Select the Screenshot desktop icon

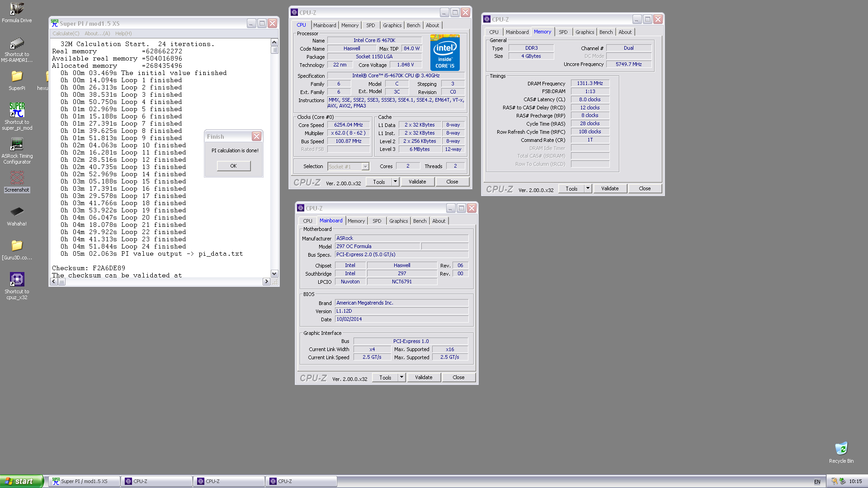point(17,178)
